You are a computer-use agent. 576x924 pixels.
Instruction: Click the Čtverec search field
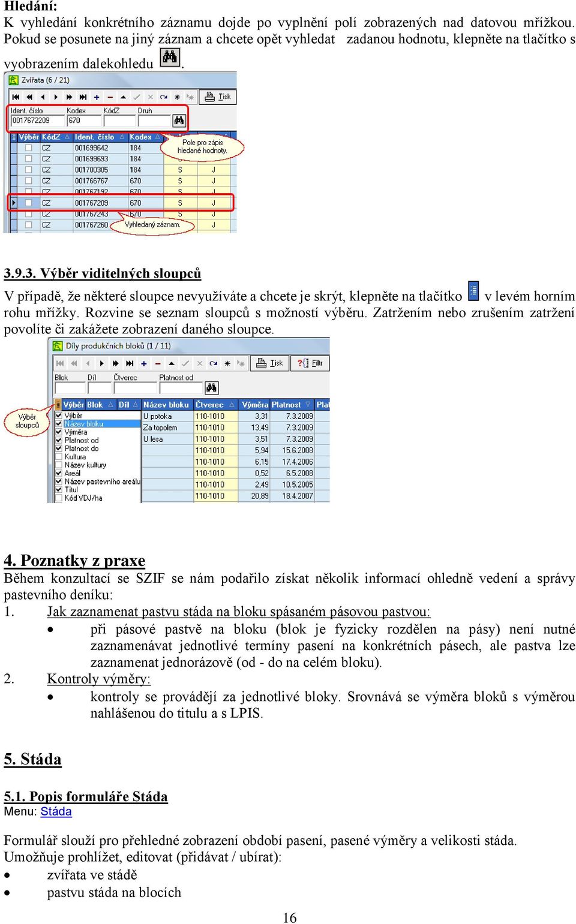coord(135,388)
